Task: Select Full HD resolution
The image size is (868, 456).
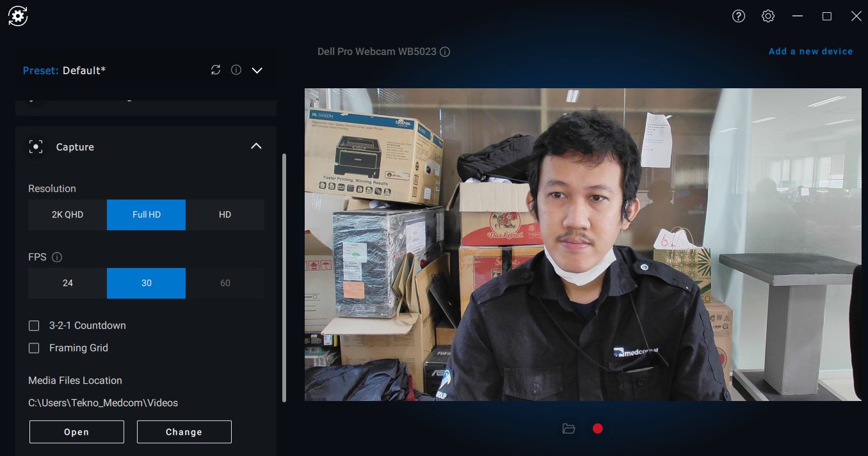Action: coord(146,215)
